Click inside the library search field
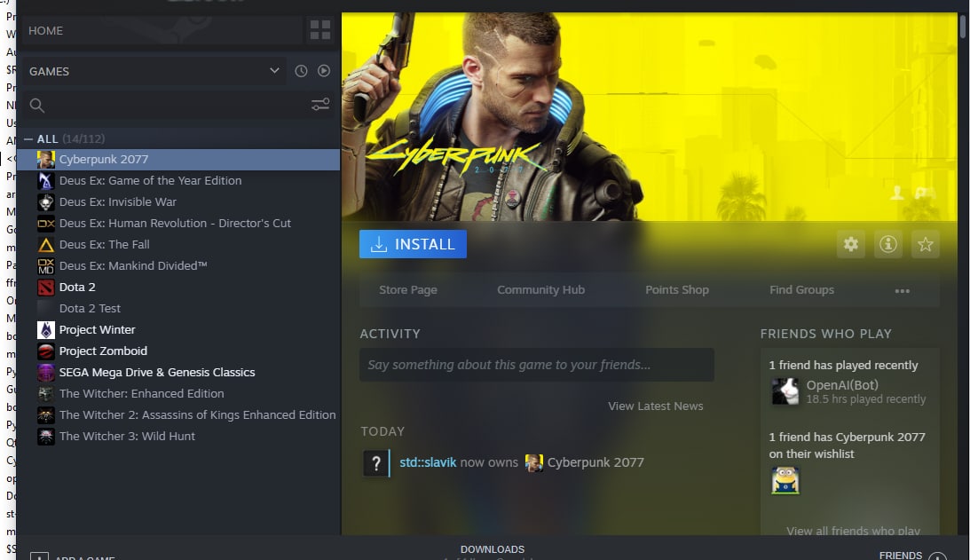This screenshot has height=560, width=970. tap(179, 106)
